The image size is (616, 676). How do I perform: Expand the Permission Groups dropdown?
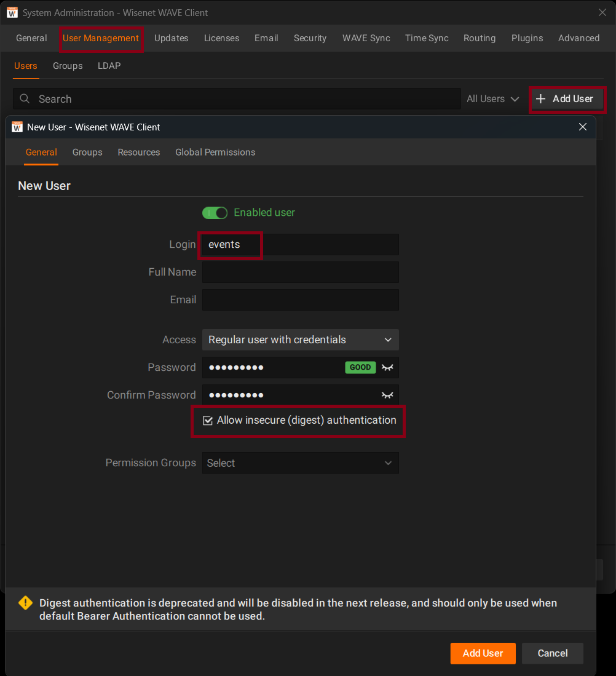click(x=300, y=463)
